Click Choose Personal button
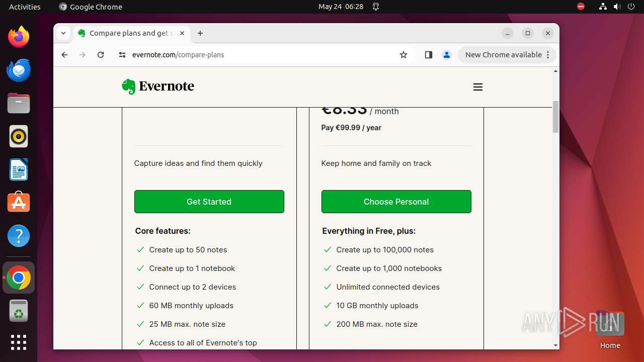Image resolution: width=644 pixels, height=362 pixels. coord(396,202)
